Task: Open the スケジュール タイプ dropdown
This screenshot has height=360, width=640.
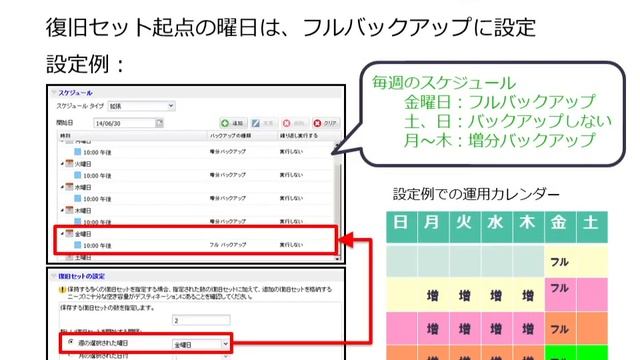Action: click(x=142, y=106)
